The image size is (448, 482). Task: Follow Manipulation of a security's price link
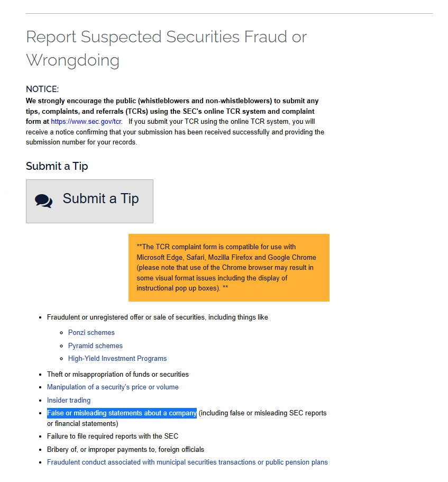click(x=113, y=387)
